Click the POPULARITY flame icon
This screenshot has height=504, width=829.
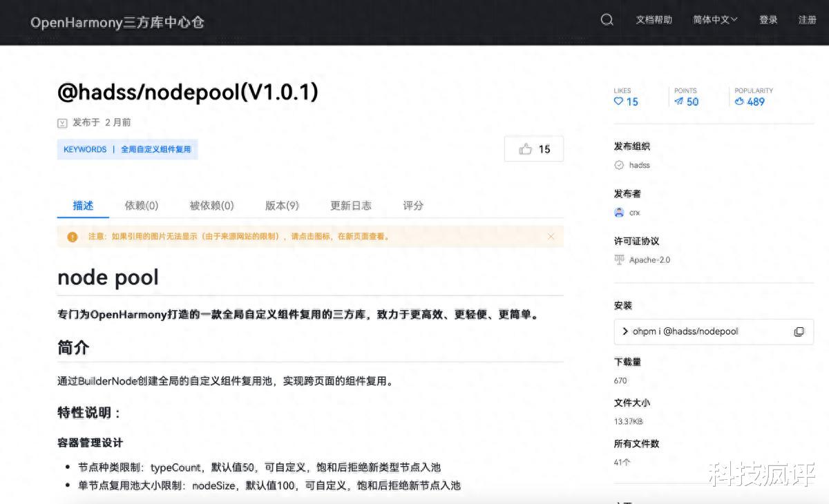pos(739,101)
